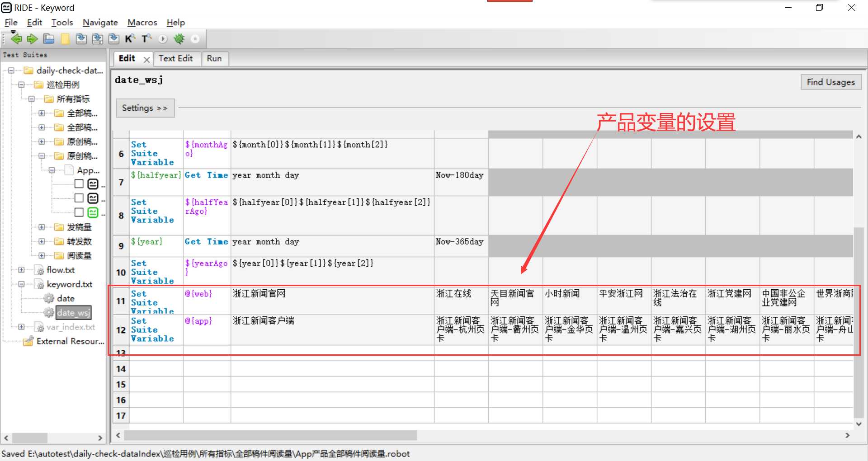Open the Search Keywords (K) tool
The image size is (868, 461).
click(130, 39)
